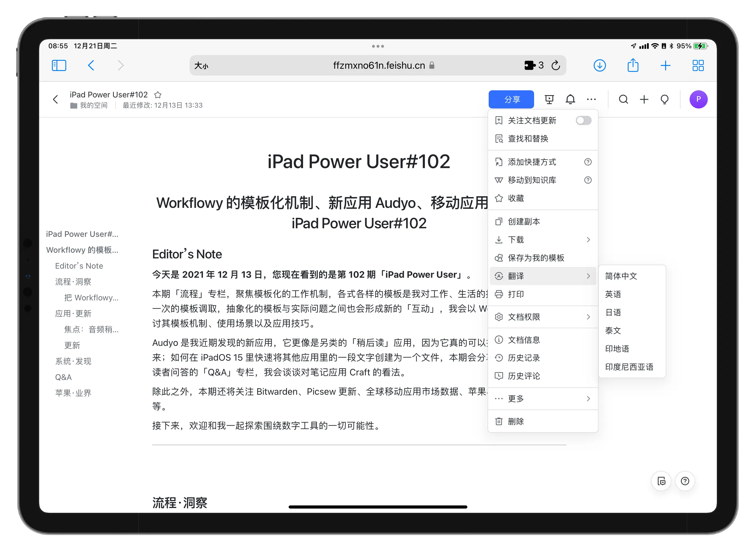Choose 收藏 in the menu
The height and width of the screenshot is (552, 756).
pos(543,198)
